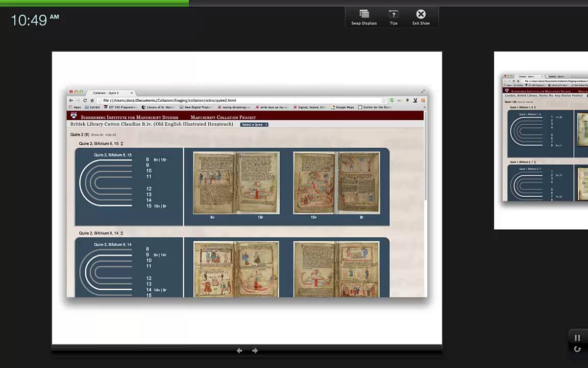Click the '14v | 9r' leaf label

click(x=160, y=290)
